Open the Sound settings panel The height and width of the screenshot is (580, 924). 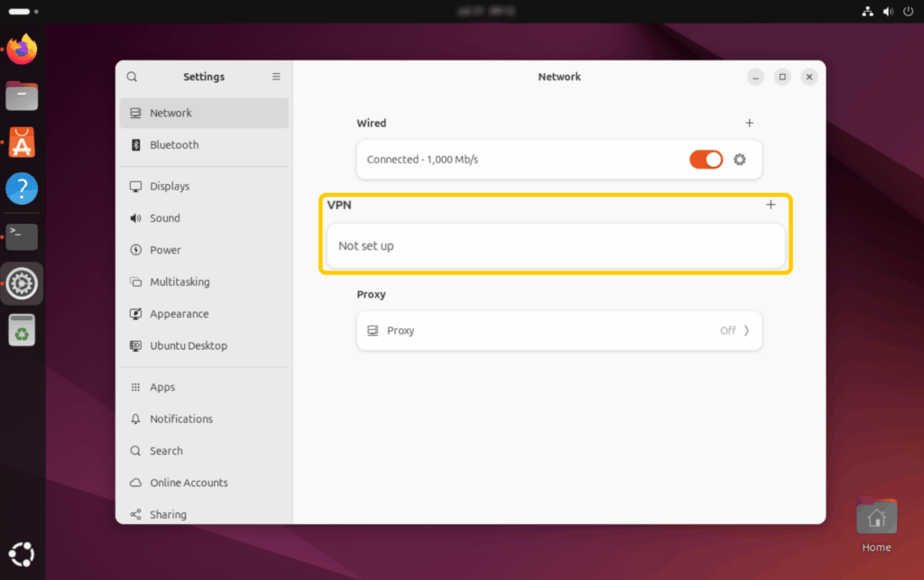pyautogui.click(x=165, y=218)
